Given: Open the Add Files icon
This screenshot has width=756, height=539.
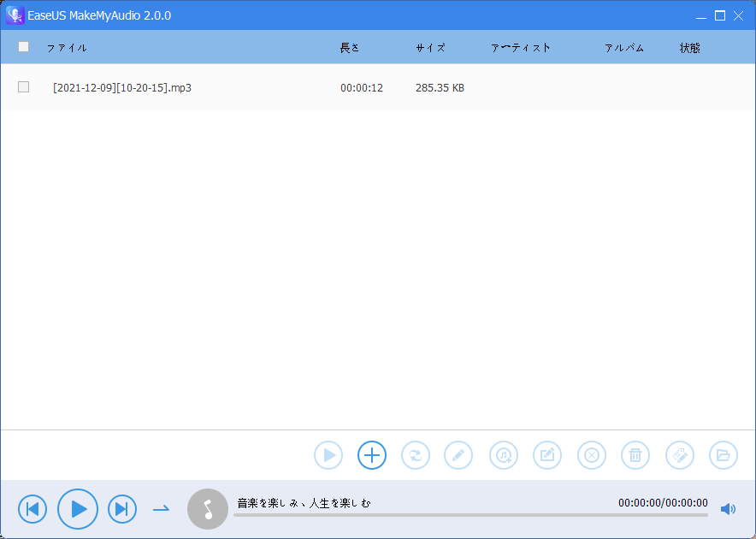Looking at the screenshot, I should [x=371, y=455].
